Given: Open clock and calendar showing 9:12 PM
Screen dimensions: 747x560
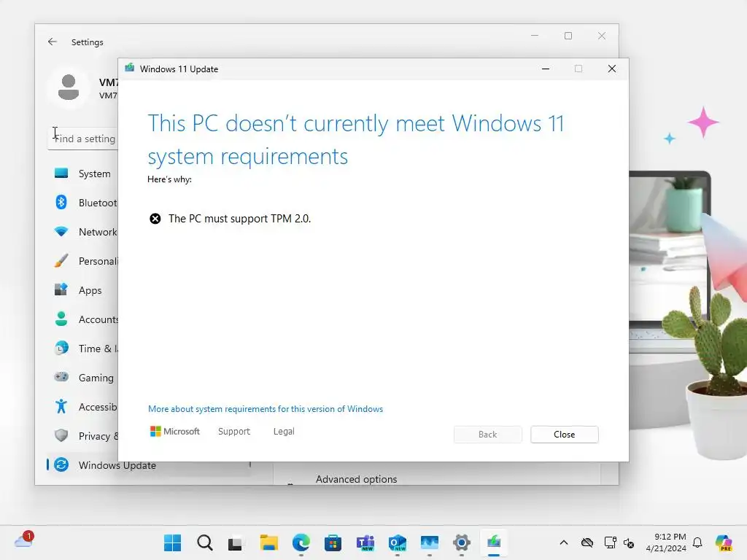Looking at the screenshot, I should click(666, 542).
